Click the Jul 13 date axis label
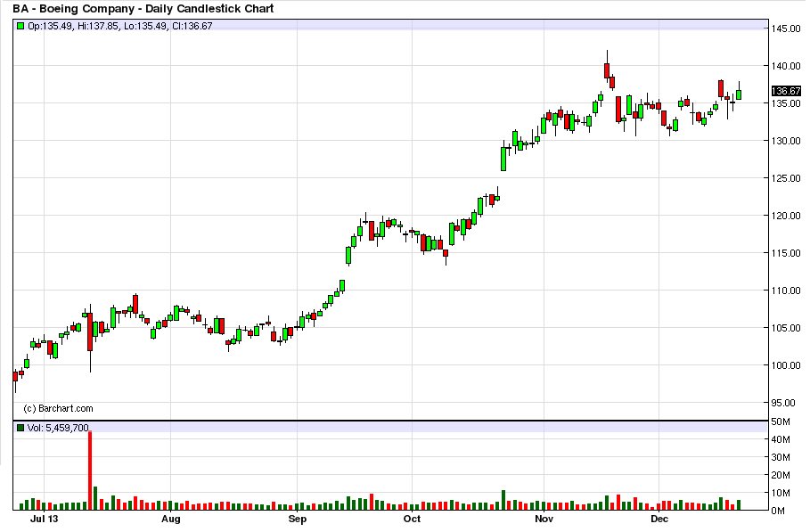The height and width of the screenshot is (532, 810). 44,519
